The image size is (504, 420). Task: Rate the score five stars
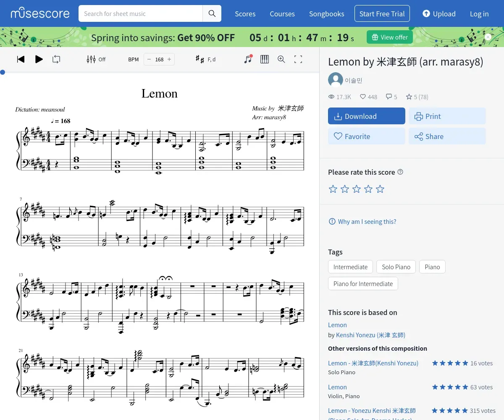(x=380, y=189)
